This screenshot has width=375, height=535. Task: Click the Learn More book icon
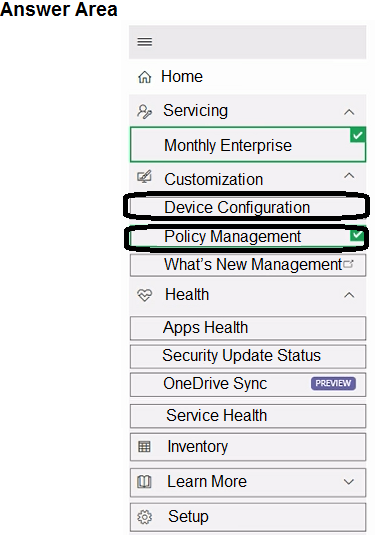[x=144, y=482]
